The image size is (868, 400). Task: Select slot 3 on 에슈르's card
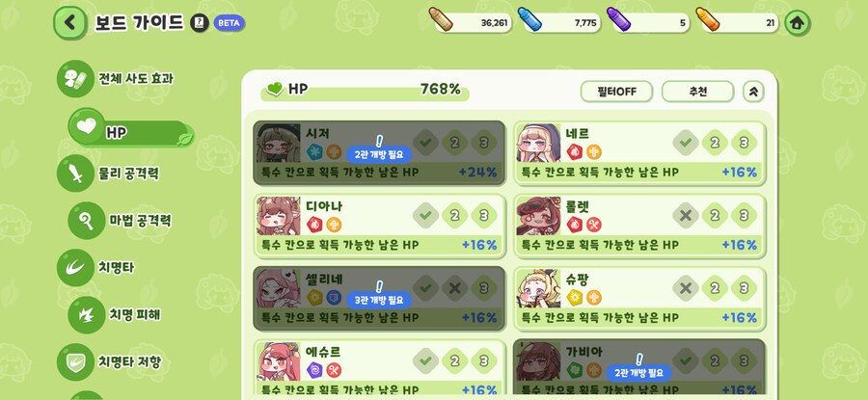pyautogui.click(x=484, y=360)
